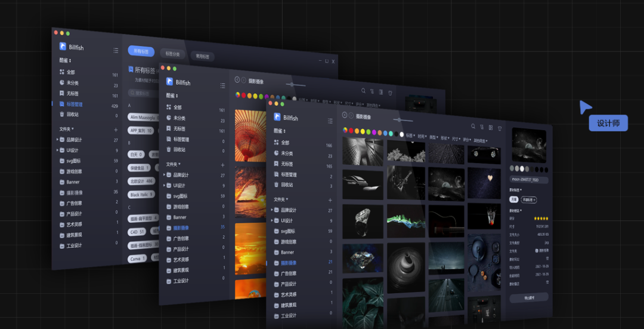Click the plus icon beside 文件夹 in the front window

(x=331, y=200)
